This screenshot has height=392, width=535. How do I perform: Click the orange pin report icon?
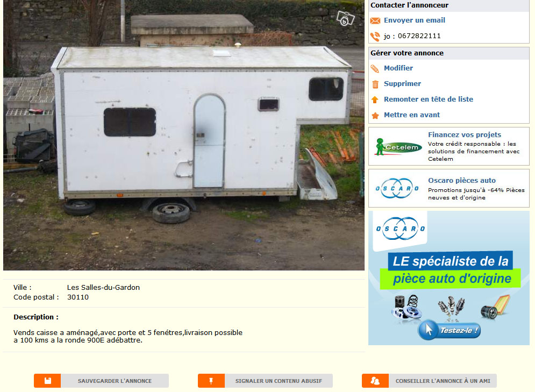tap(211, 381)
